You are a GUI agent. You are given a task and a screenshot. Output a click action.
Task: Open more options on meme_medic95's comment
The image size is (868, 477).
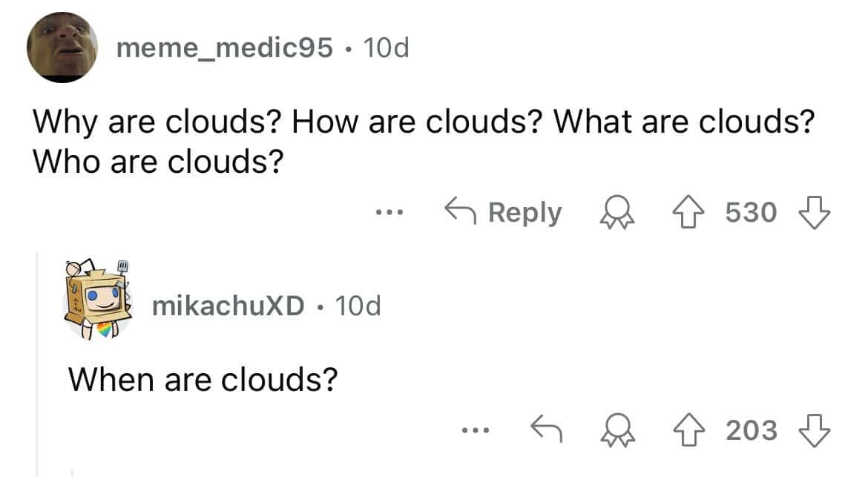coord(389,214)
